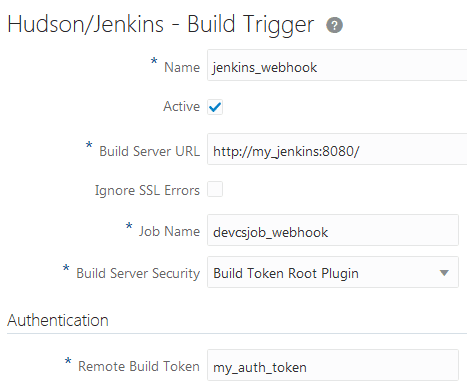
Task: Select the Job Name label
Action: click(x=169, y=231)
